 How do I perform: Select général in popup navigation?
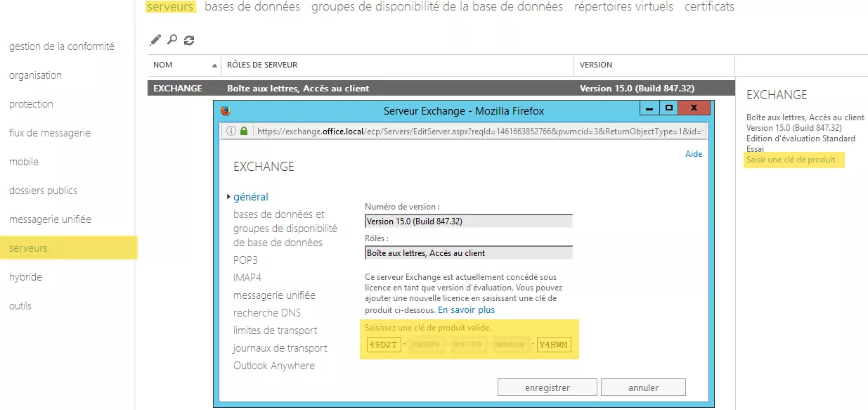pyautogui.click(x=251, y=197)
